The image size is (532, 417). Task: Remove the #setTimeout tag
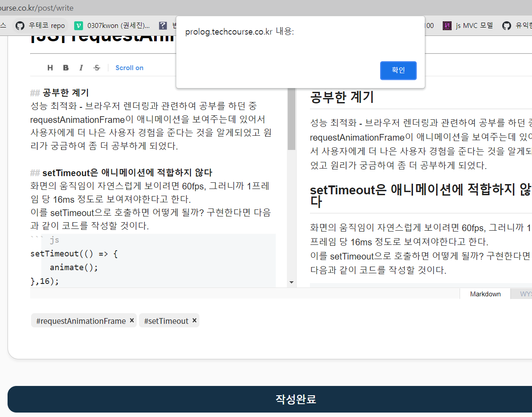click(x=194, y=320)
